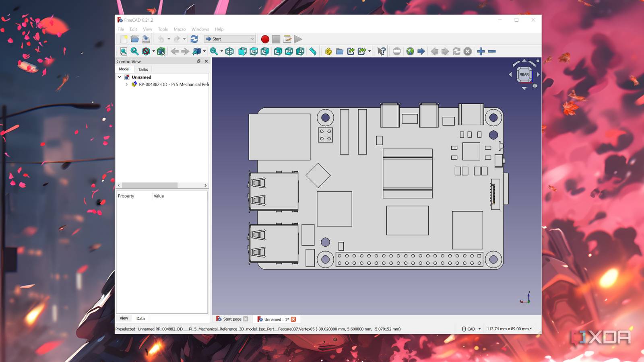This screenshot has width=644, height=362.
Task: Click the tree view horizontal scrollbar
Action: click(150, 185)
